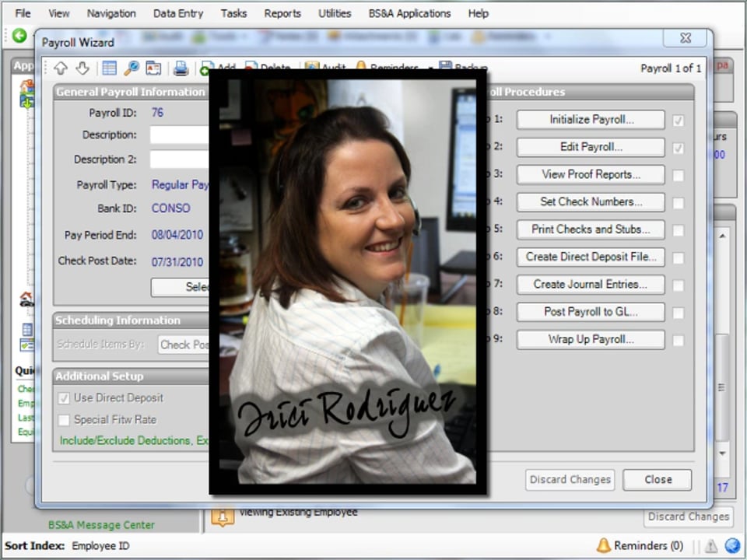Open the Data Entry menu
Viewport: 747px width, 560px height.
(178, 13)
